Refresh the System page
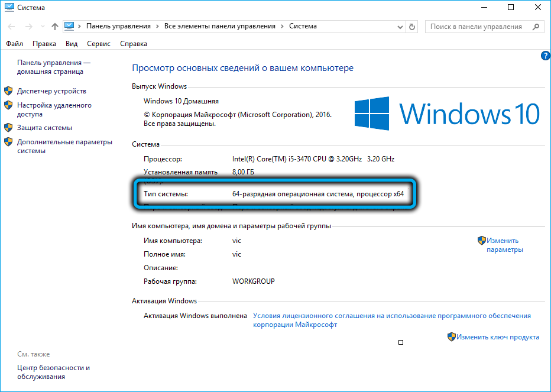The image size is (551, 392). 412,27
